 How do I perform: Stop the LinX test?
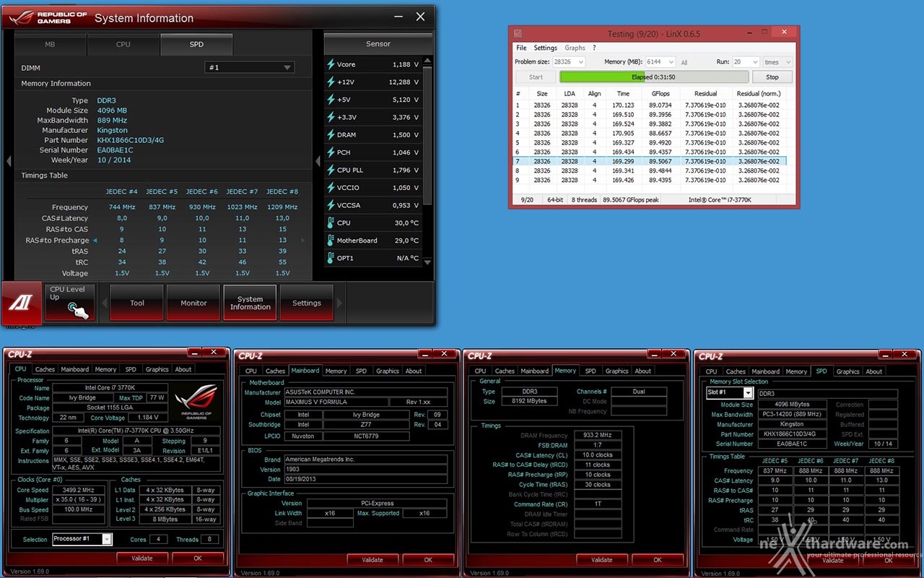coord(772,77)
